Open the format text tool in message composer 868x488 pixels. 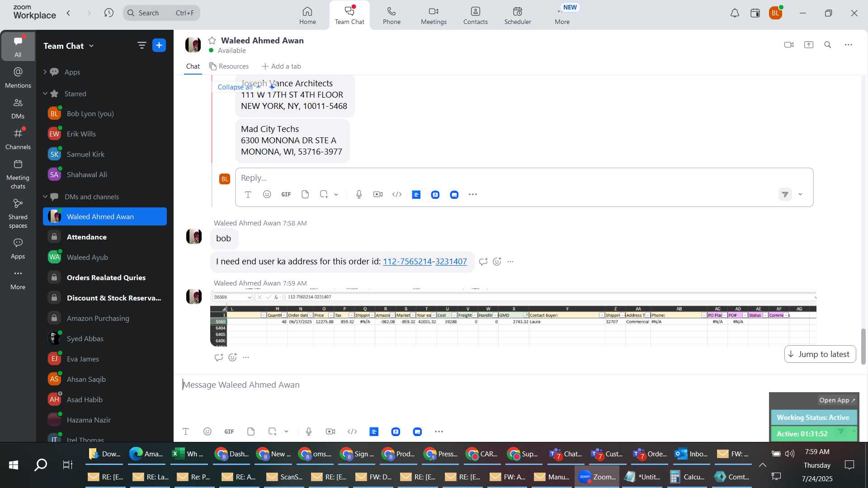click(186, 432)
